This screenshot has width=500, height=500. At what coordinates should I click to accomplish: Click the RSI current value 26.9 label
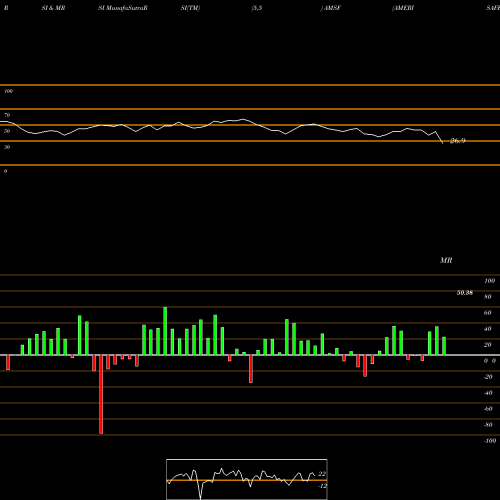pyautogui.click(x=457, y=141)
